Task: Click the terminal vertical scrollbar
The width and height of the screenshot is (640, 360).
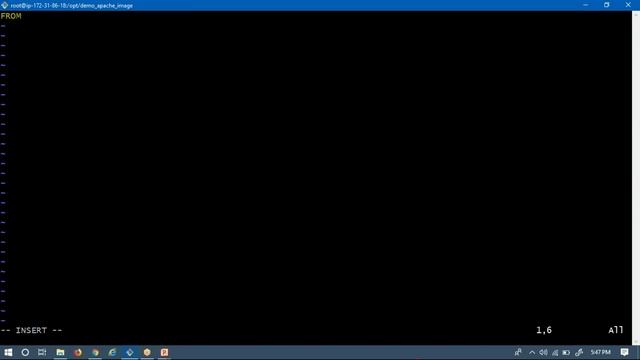Action: 636,178
